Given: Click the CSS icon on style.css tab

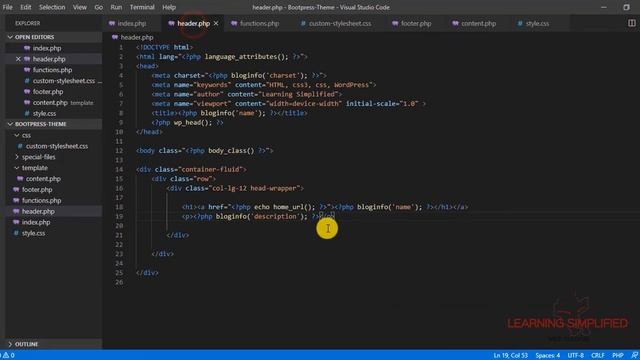Looking at the screenshot, I should coord(520,24).
